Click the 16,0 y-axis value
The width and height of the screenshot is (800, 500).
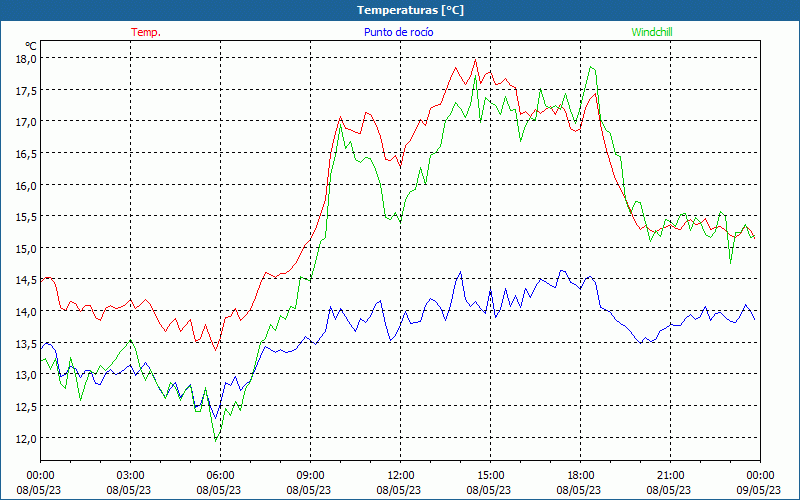pyautogui.click(x=28, y=185)
